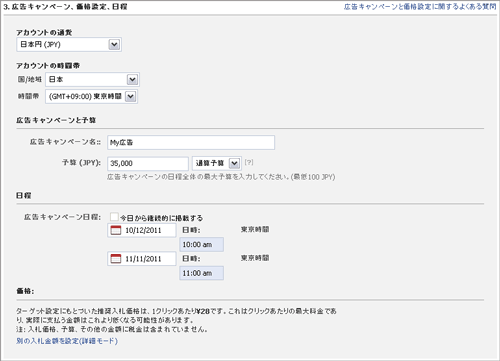Click the tax note starting with 注: 入札価格
The width and height of the screenshot is (500, 361).
tap(112, 329)
